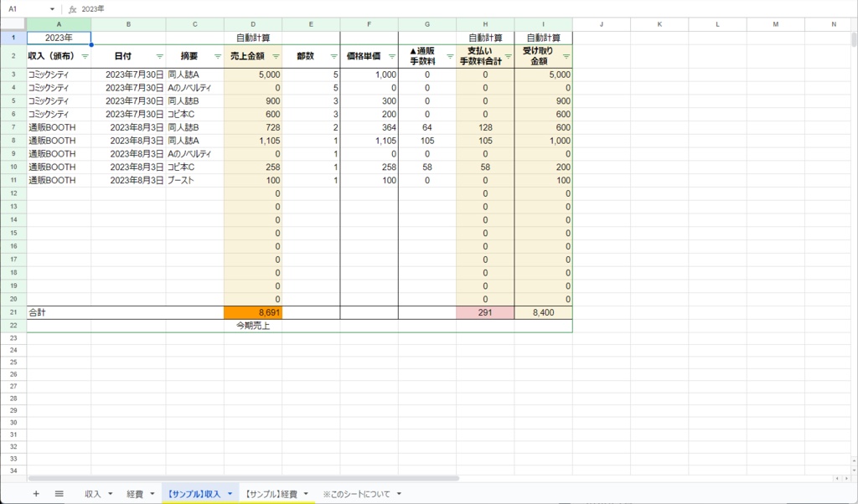Open the ※このシートについて sheet tab
Image resolution: width=858 pixels, height=504 pixels.
point(356,494)
